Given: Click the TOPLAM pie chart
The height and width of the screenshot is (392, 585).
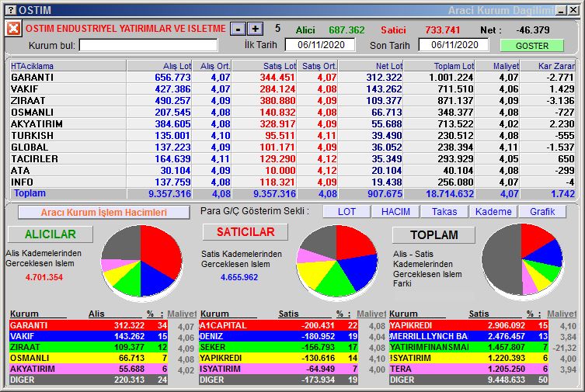Looking at the screenshot, I should click(522, 261).
